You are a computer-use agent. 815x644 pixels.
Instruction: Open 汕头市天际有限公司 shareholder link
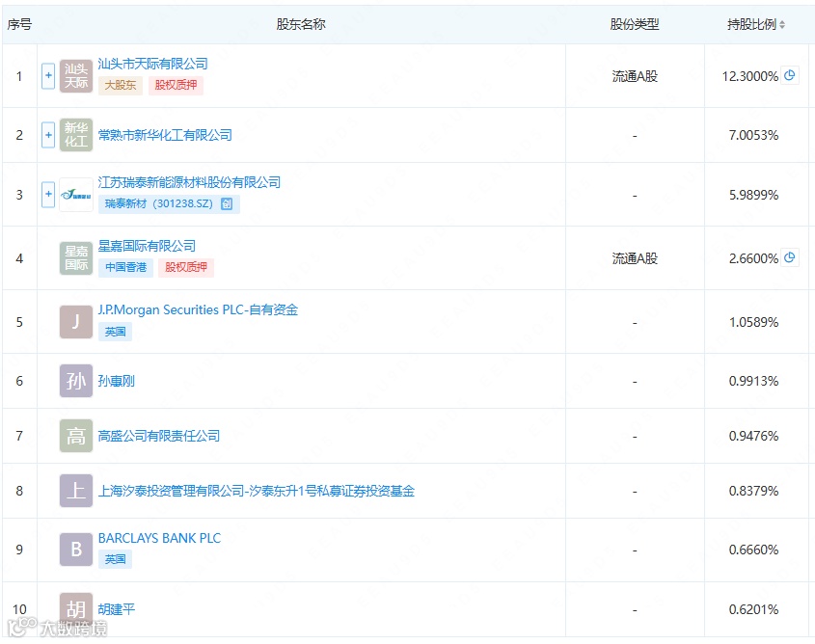[x=152, y=64]
